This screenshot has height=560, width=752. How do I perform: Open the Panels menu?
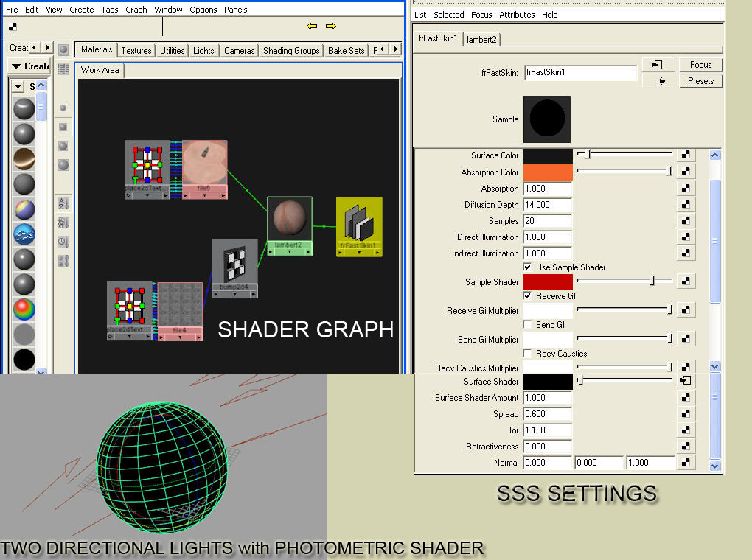pos(235,10)
